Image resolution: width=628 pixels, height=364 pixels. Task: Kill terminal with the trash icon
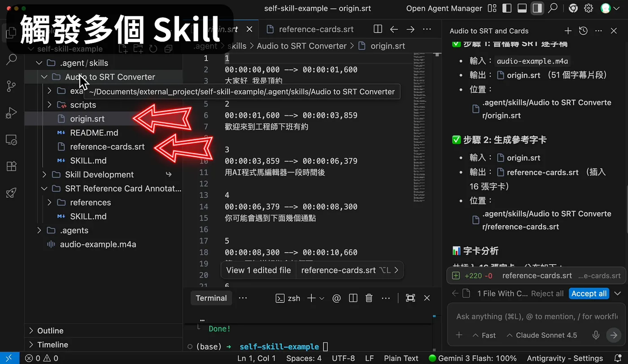point(369,298)
